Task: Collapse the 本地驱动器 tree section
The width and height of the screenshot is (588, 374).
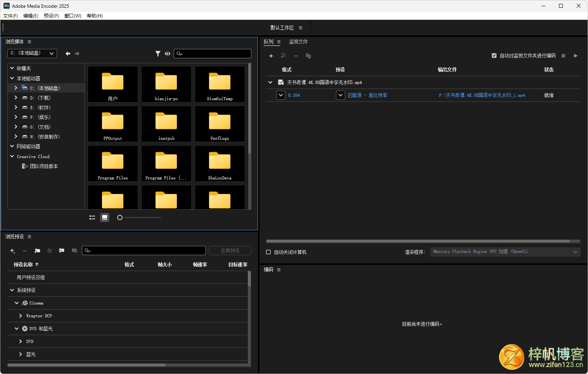Action: point(12,78)
